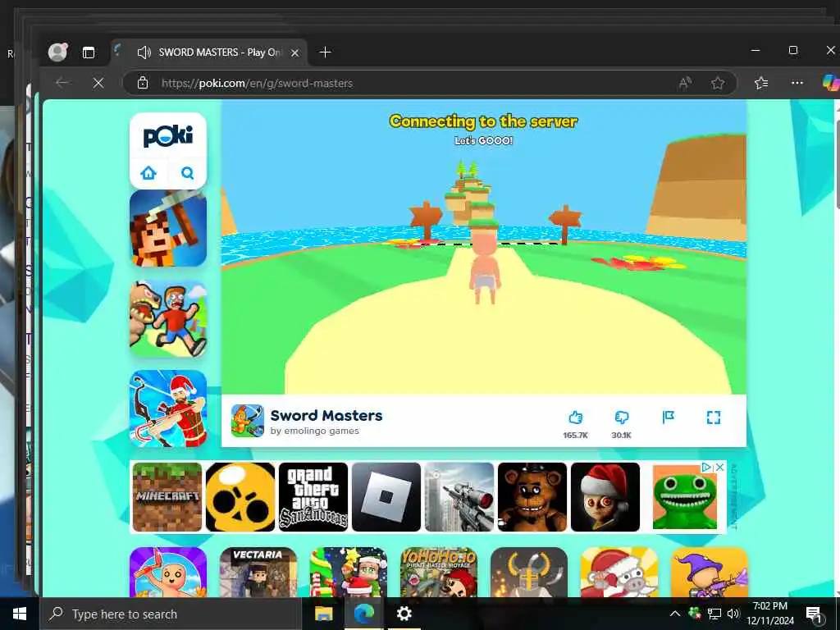Select the SWORD MASTERS browser tab

pos(209,52)
